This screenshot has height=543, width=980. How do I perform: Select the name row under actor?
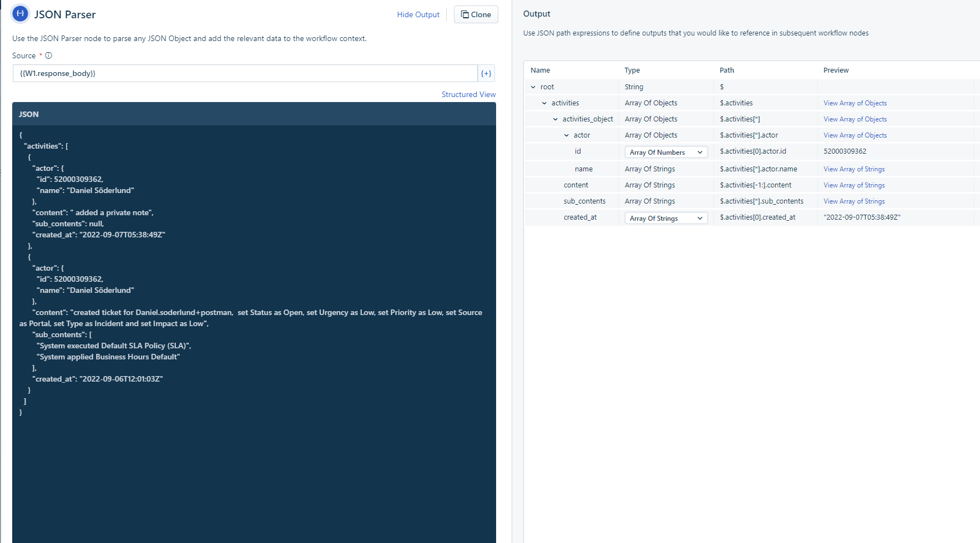pos(584,169)
